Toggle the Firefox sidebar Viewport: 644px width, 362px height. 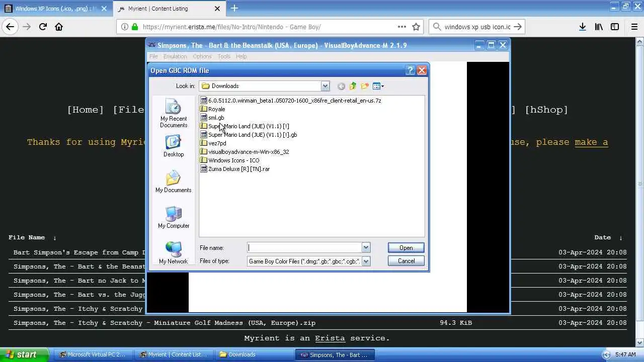(x=615, y=27)
